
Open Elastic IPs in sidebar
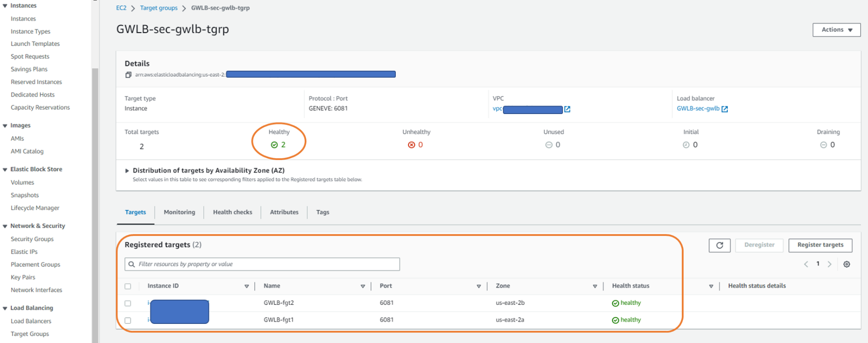[x=24, y=252]
